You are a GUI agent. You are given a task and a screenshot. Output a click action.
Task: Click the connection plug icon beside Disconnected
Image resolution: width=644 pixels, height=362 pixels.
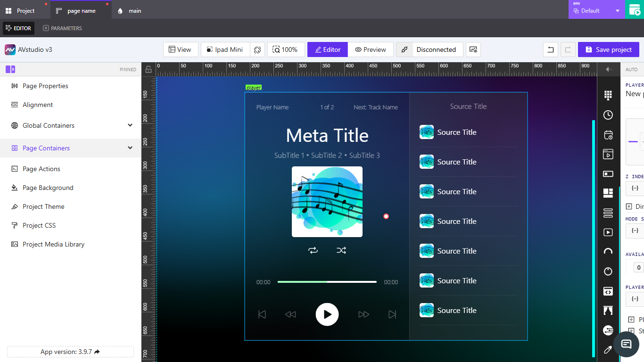click(x=405, y=49)
